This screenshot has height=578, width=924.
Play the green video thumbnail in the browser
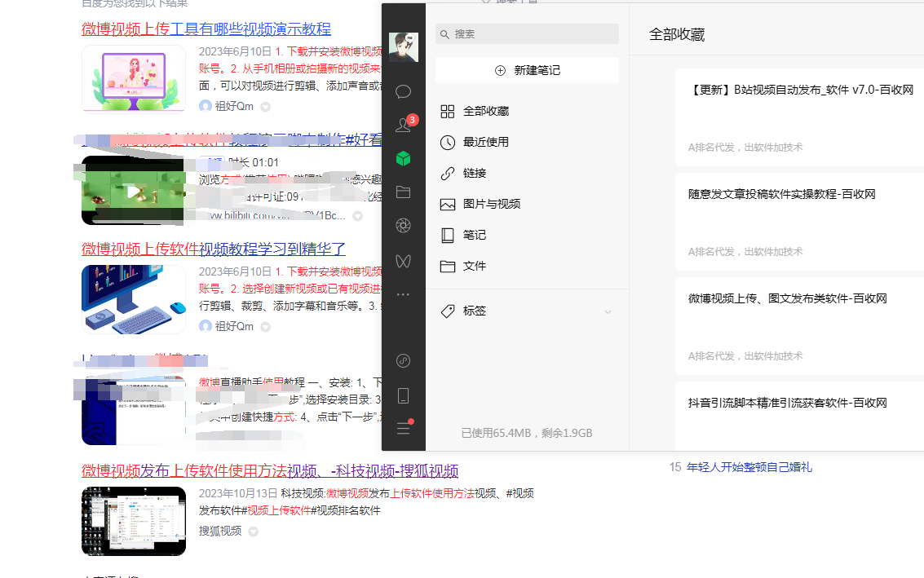point(134,190)
